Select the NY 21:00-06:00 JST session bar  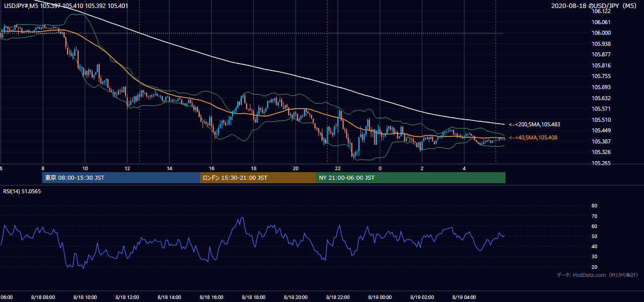(411, 178)
